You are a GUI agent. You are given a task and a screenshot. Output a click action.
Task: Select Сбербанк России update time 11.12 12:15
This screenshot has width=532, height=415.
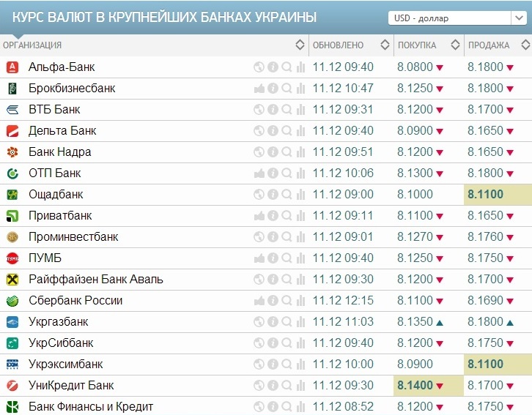click(343, 301)
